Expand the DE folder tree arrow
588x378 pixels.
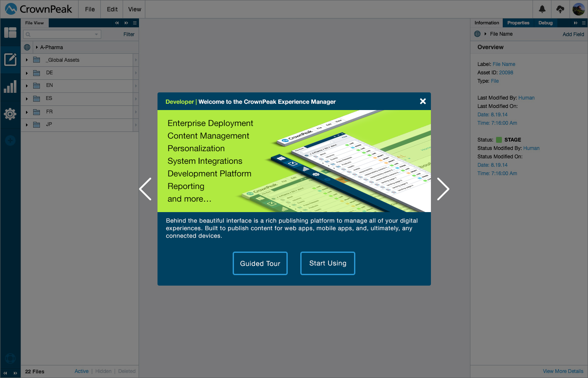tap(26, 73)
